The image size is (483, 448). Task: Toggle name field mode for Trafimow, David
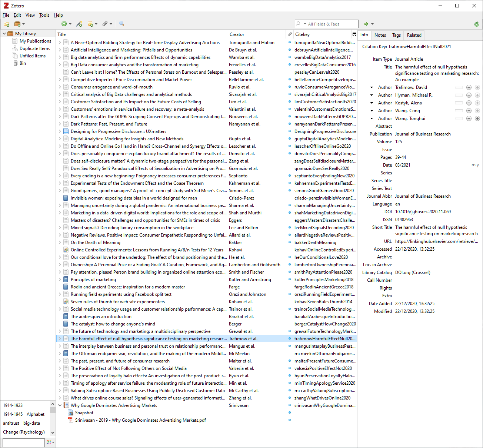[459, 87]
